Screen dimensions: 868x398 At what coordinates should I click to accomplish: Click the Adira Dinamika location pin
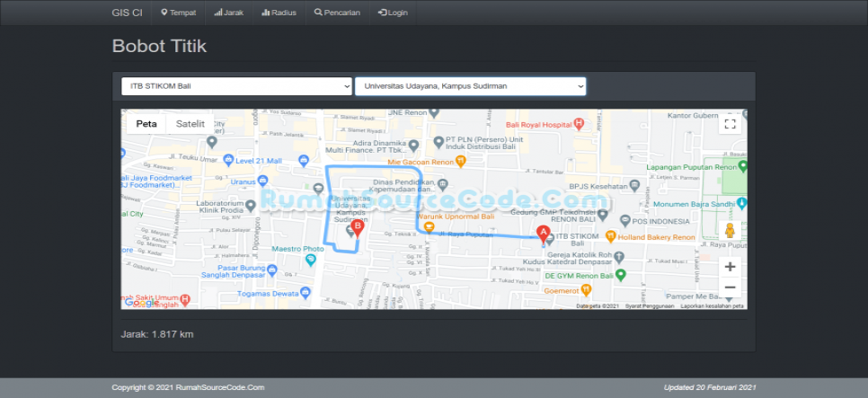pos(413,146)
